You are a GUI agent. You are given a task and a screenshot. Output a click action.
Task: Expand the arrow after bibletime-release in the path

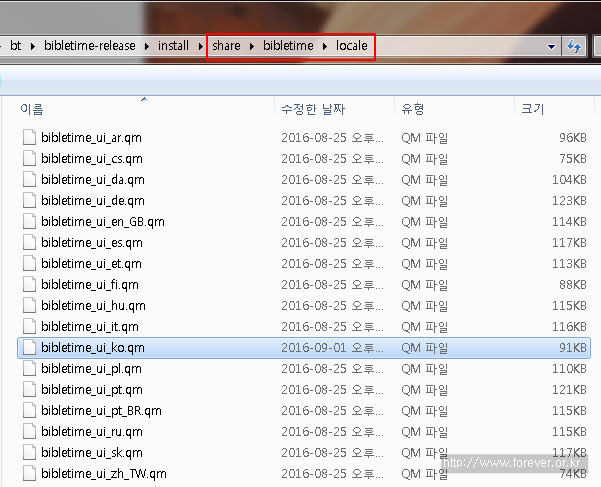point(147,46)
